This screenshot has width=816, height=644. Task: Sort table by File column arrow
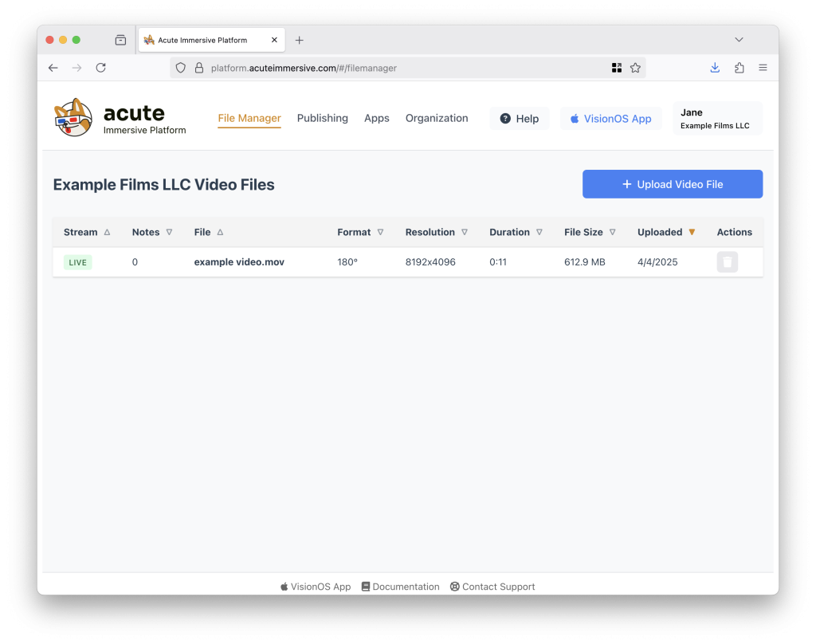pyautogui.click(x=220, y=232)
